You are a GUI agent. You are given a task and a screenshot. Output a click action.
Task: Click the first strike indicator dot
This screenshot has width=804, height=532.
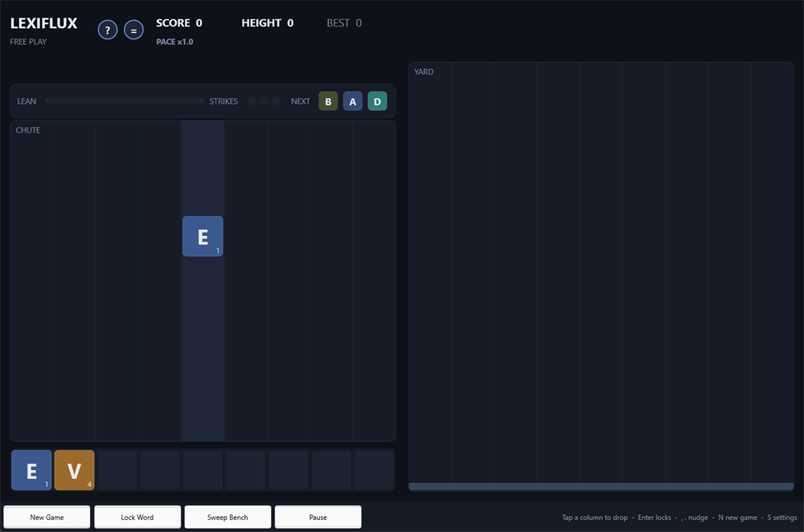point(252,101)
